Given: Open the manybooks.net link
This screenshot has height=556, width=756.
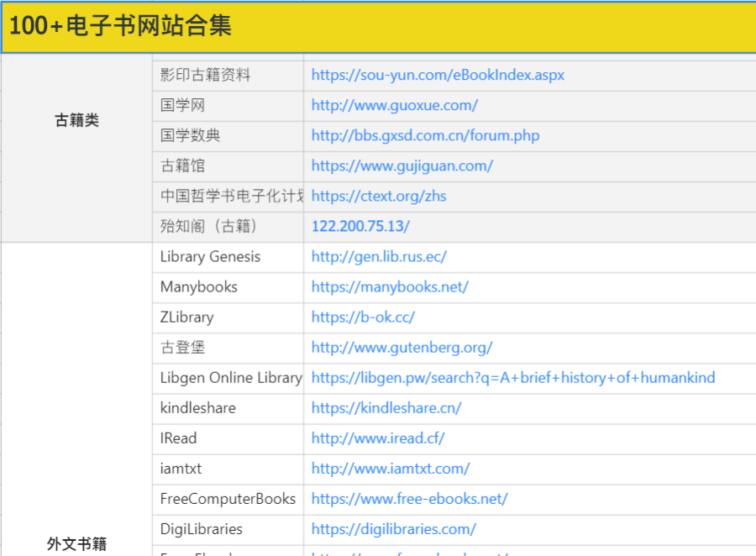Looking at the screenshot, I should tap(390, 287).
